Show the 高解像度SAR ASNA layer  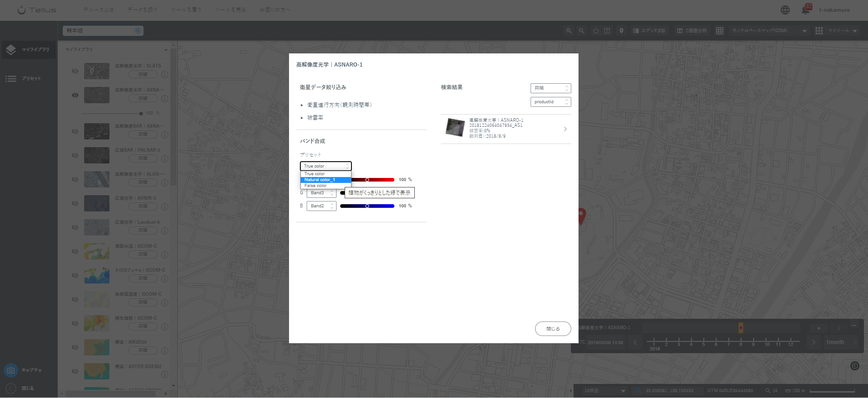(75, 131)
